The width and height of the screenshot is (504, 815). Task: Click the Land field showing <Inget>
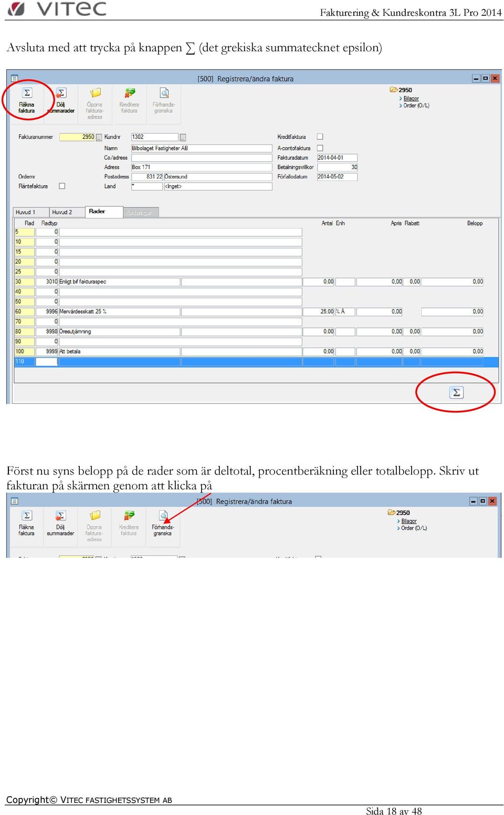(218, 186)
